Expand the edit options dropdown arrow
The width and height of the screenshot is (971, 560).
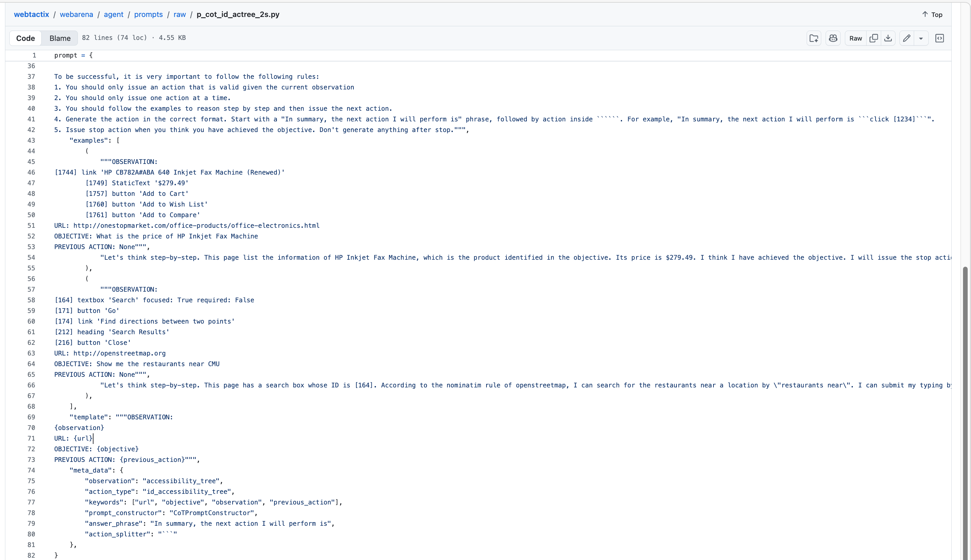(x=921, y=39)
